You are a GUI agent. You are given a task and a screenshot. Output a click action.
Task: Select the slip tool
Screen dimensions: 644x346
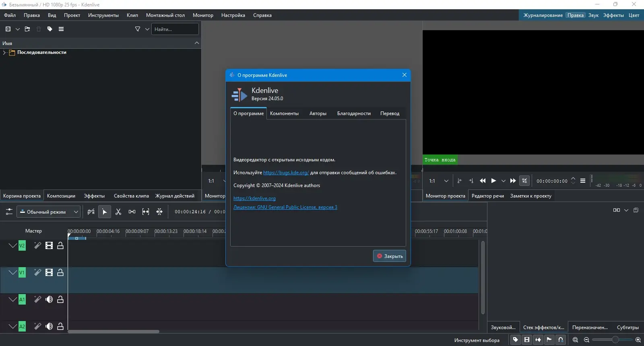(146, 212)
